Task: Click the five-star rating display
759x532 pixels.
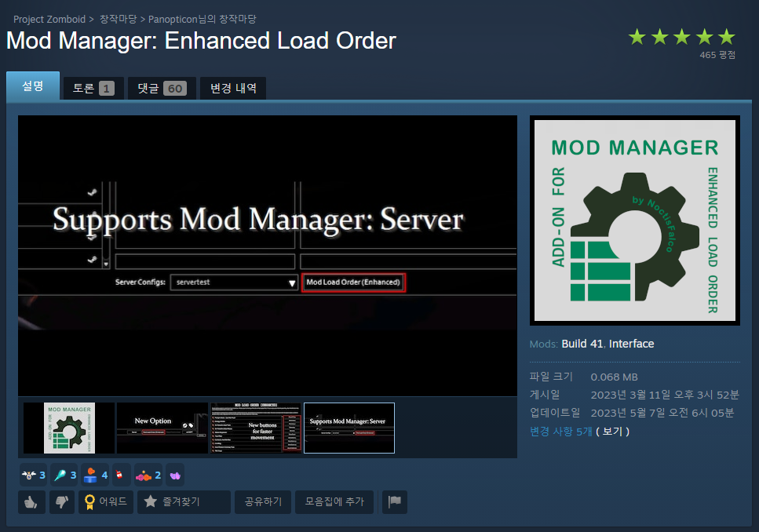Action: 681,37
